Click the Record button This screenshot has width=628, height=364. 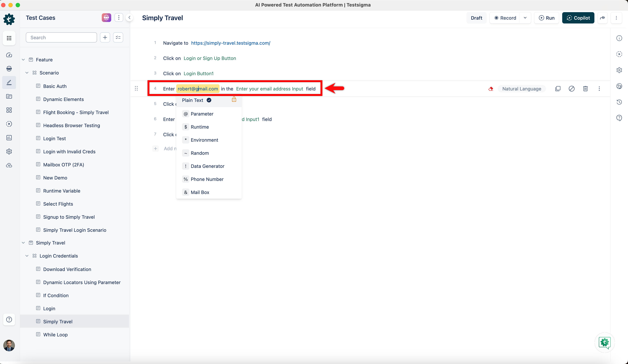click(x=505, y=18)
